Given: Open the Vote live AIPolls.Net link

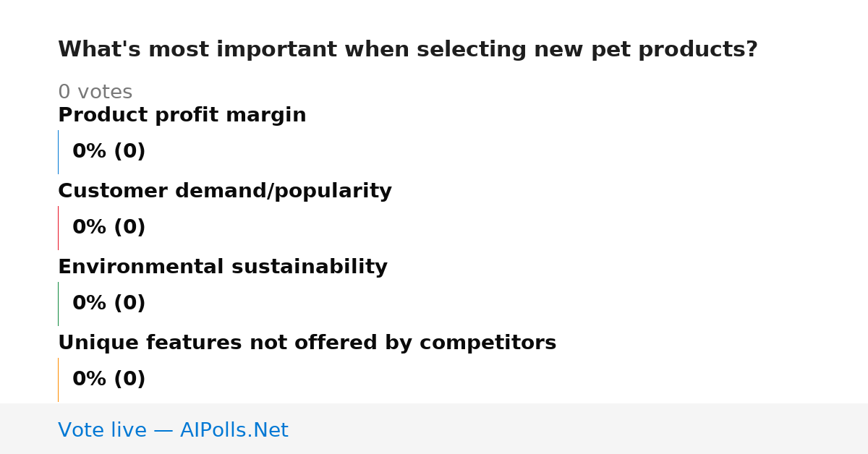Looking at the screenshot, I should tap(173, 430).
